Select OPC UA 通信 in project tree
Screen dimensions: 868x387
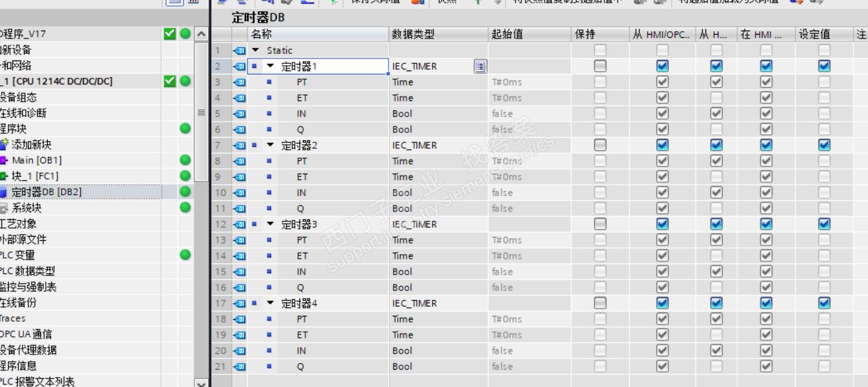coord(26,334)
